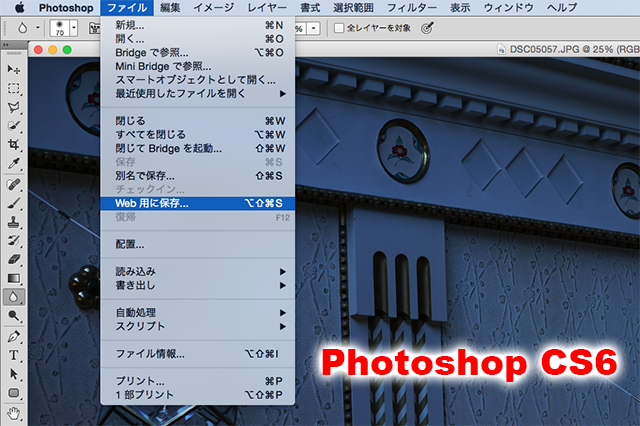
Task: Open the ヘルプ menu
Action: pyautogui.click(x=562, y=7)
